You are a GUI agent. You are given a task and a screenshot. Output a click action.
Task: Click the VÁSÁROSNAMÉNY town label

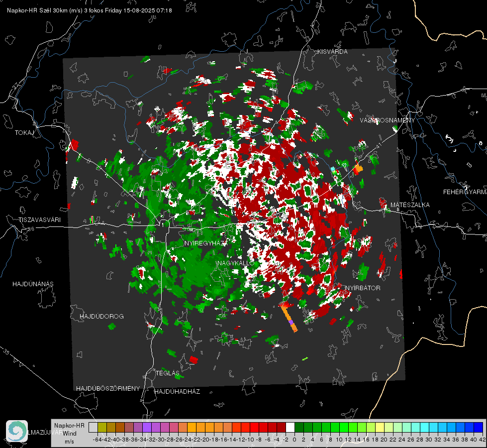(388, 120)
